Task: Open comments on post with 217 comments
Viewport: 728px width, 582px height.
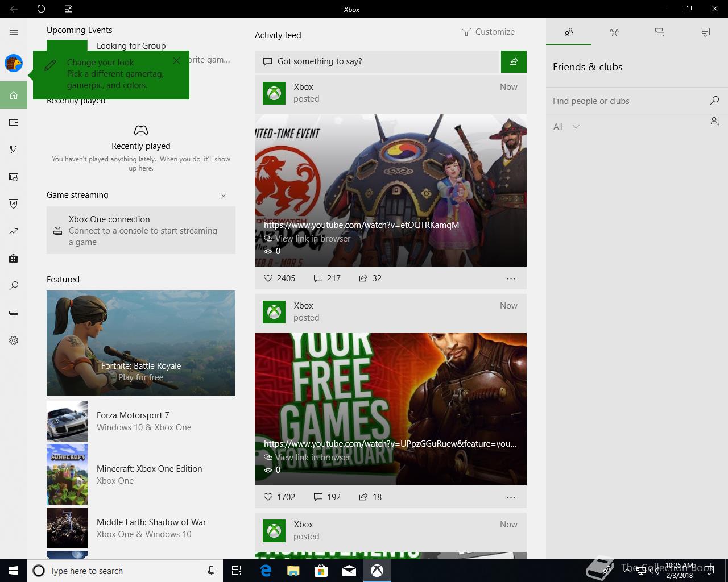Action: tap(327, 278)
